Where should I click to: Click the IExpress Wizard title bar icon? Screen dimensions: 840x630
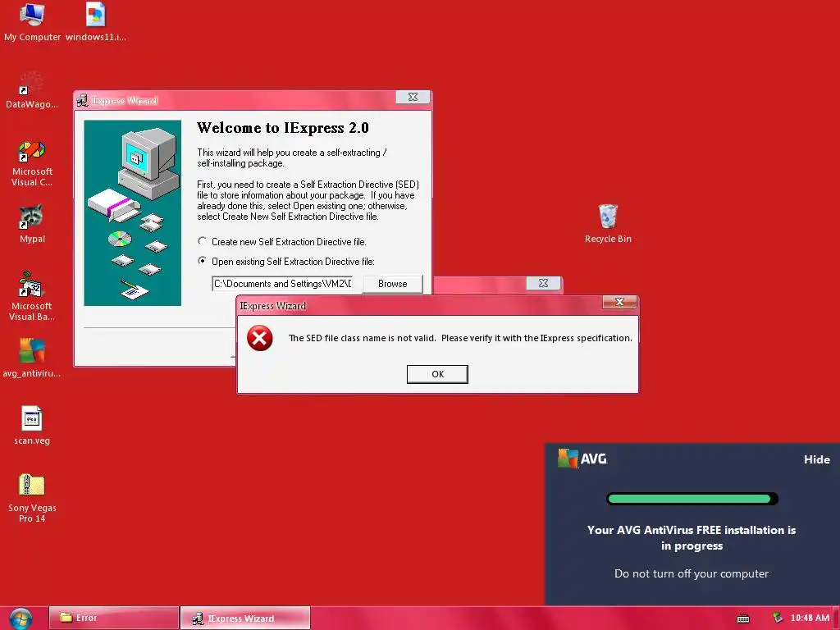point(82,100)
